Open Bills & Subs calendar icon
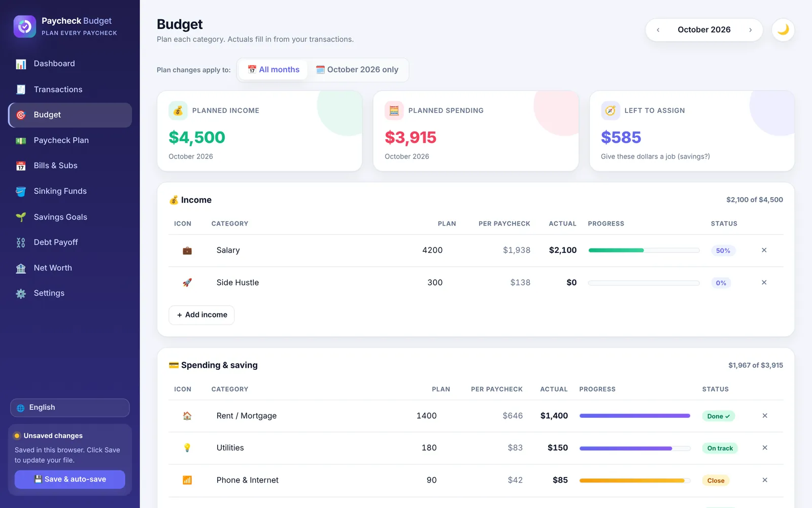The image size is (812, 508). coord(21,166)
